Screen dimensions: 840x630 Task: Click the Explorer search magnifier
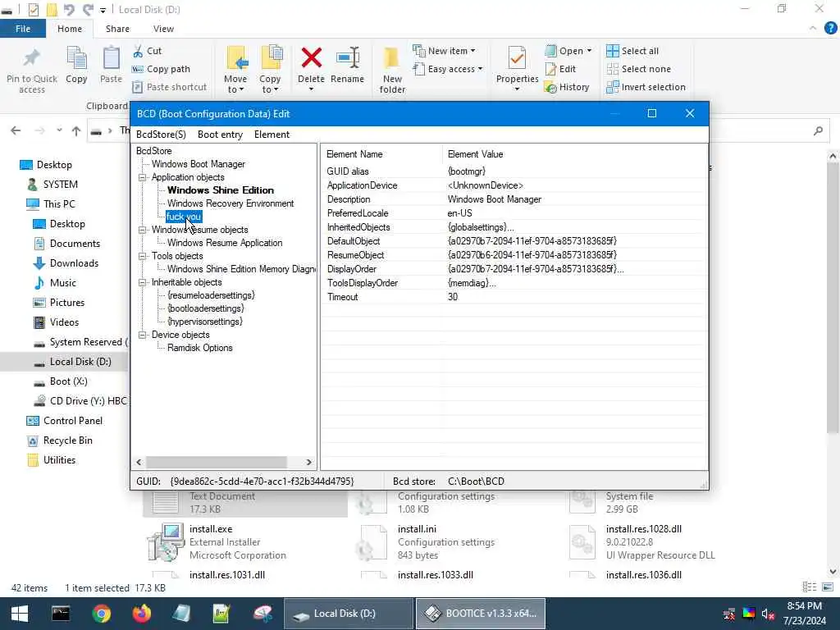818,130
